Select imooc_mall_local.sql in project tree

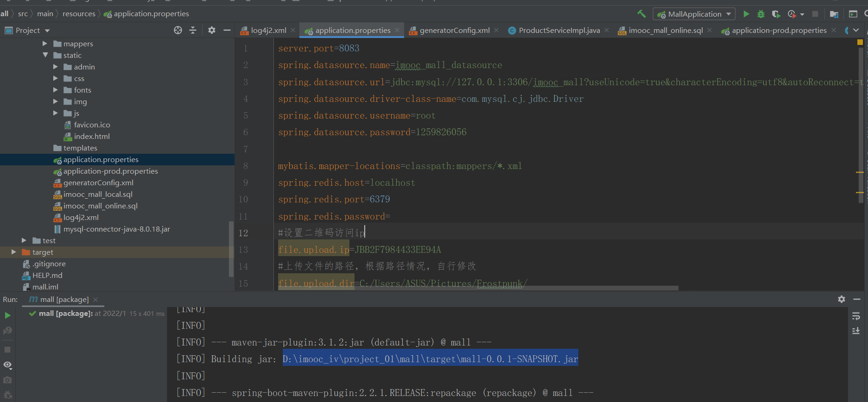click(x=93, y=194)
